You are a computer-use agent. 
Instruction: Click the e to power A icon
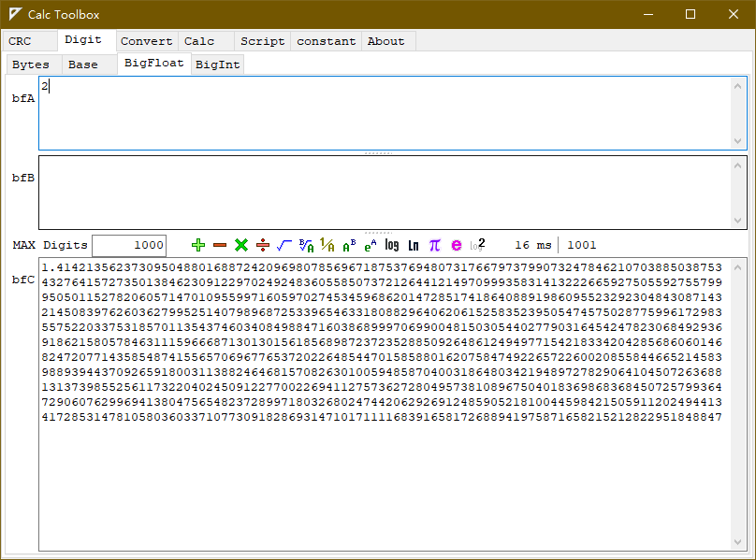[371, 245]
